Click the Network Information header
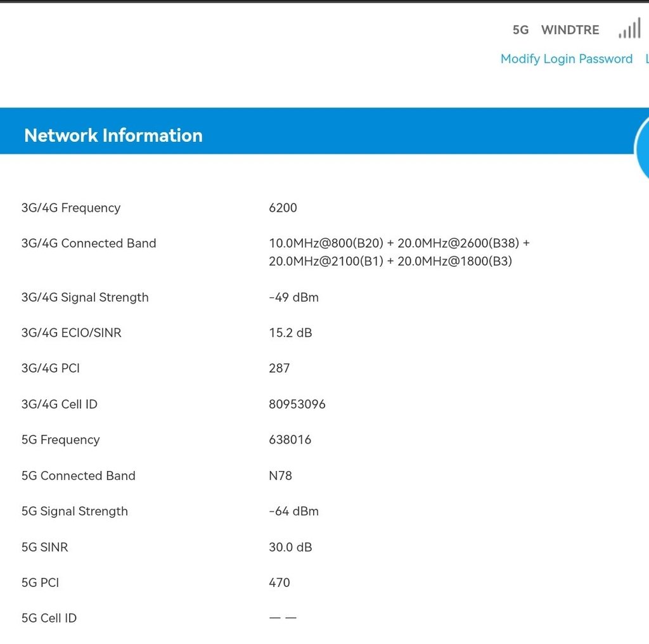The image size is (649, 644). coord(113,135)
